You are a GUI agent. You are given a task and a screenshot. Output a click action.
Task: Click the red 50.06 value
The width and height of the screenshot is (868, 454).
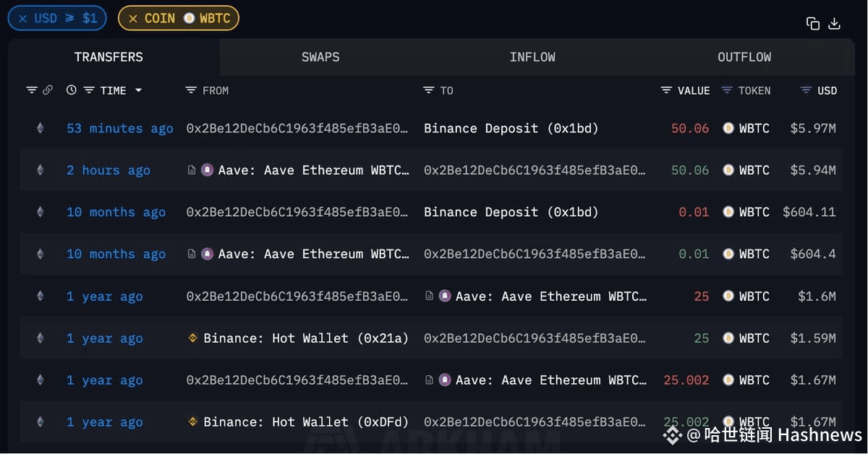(690, 129)
